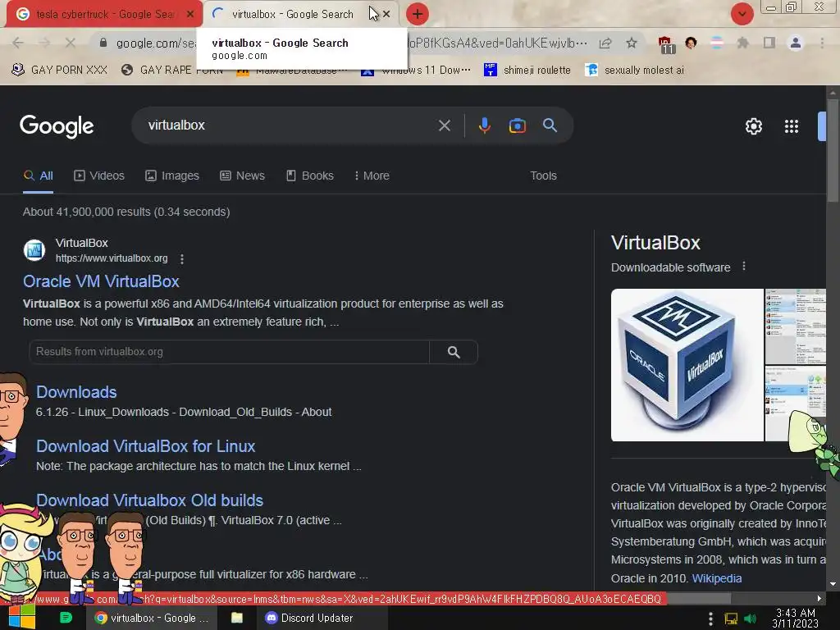This screenshot has height=630, width=840.
Task: Open the Google apps grid
Action: (x=792, y=126)
